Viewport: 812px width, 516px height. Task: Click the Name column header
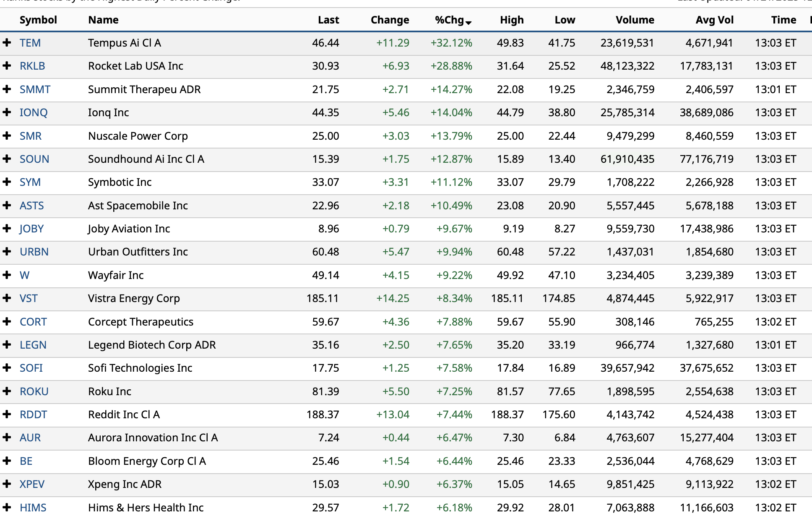pos(103,20)
